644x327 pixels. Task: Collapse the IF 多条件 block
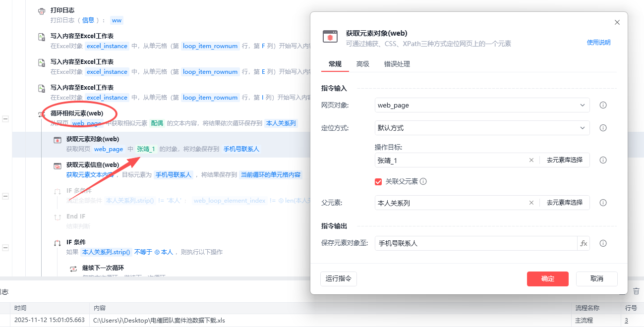point(5,196)
